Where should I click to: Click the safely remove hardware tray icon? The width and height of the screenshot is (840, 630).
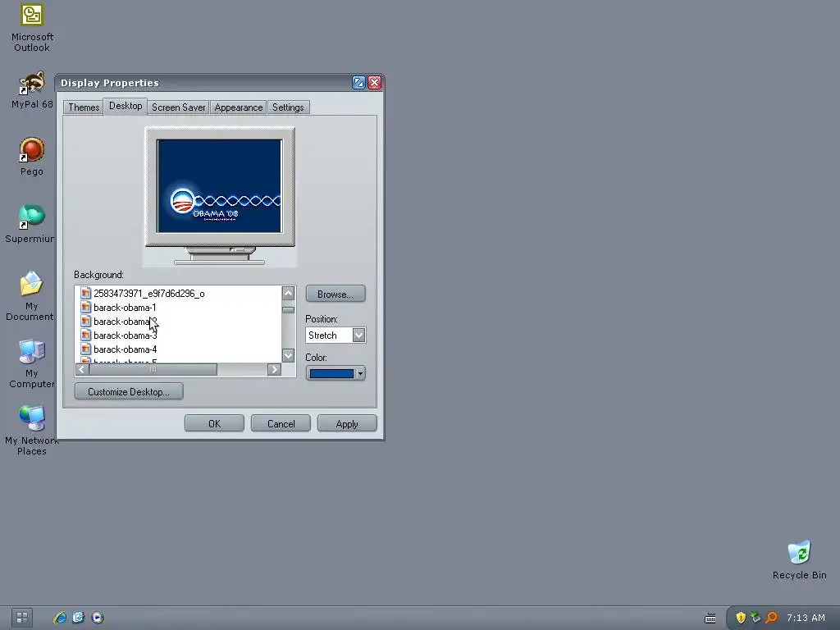point(756,618)
